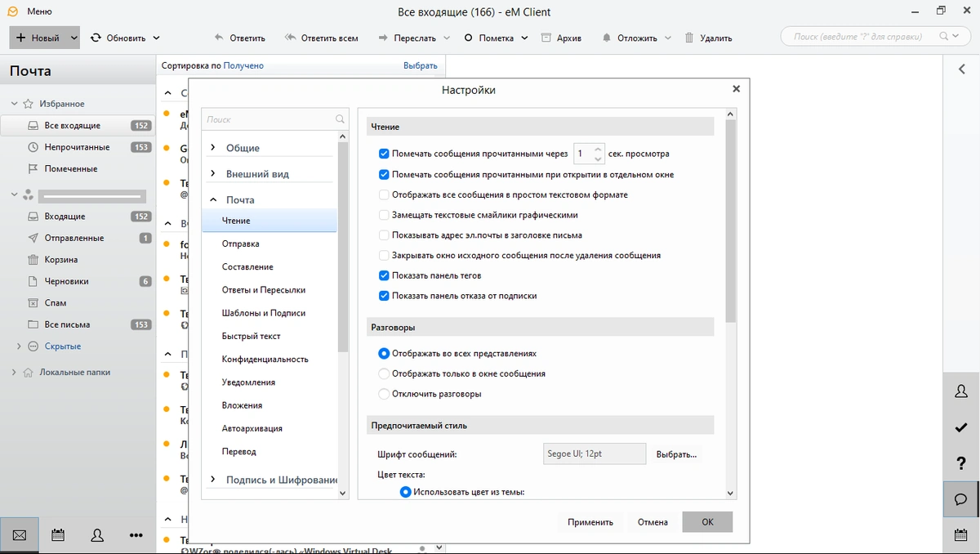Click the Reply arrow icon in toolbar
Viewport: 980px width, 554px height.
(218, 38)
